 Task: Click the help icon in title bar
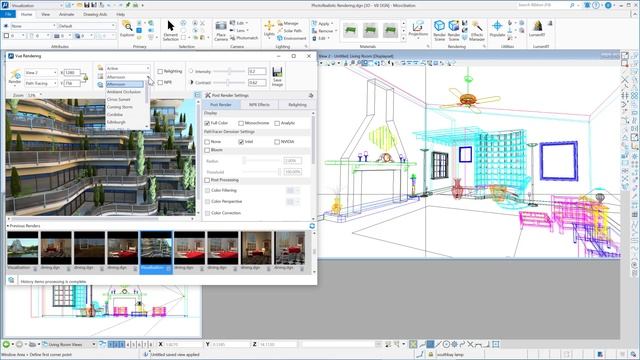596,5
